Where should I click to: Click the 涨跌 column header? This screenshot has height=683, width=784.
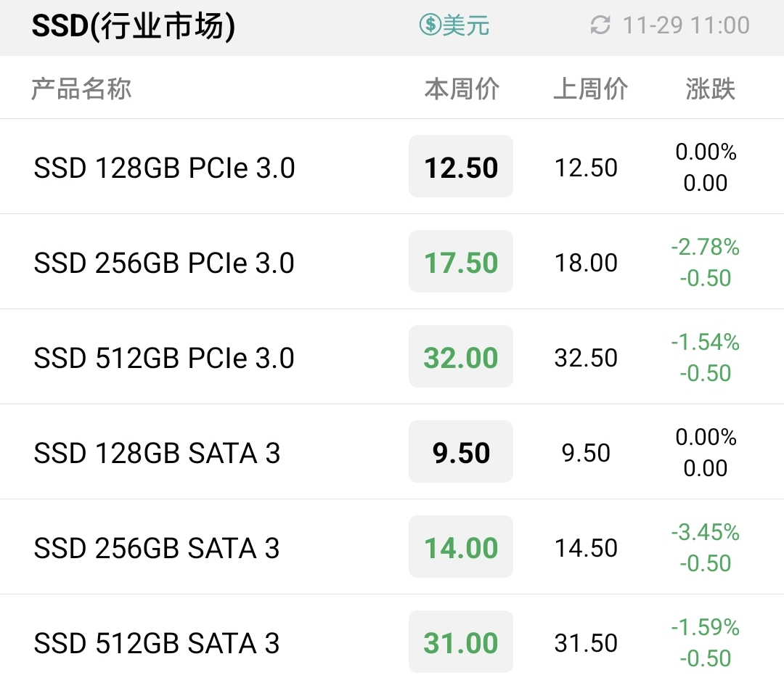point(710,89)
